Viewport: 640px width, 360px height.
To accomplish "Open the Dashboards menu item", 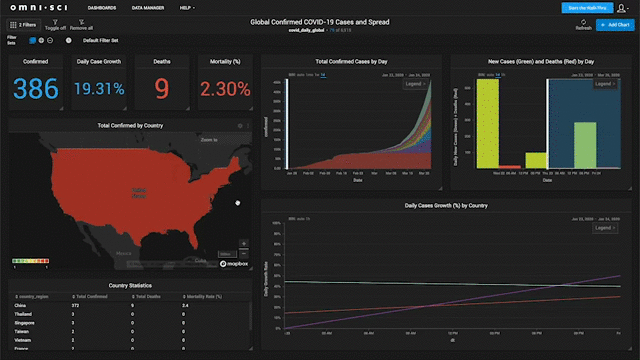I will [x=102, y=8].
